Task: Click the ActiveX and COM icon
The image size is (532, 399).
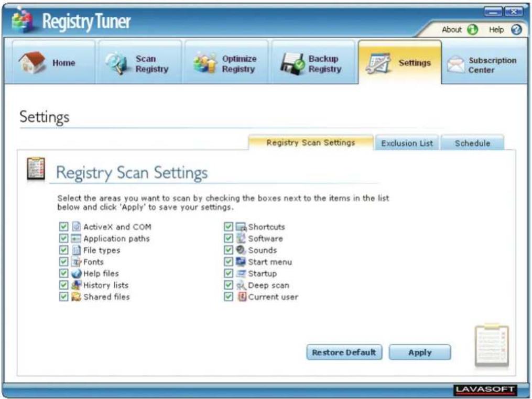Action: 77,226
